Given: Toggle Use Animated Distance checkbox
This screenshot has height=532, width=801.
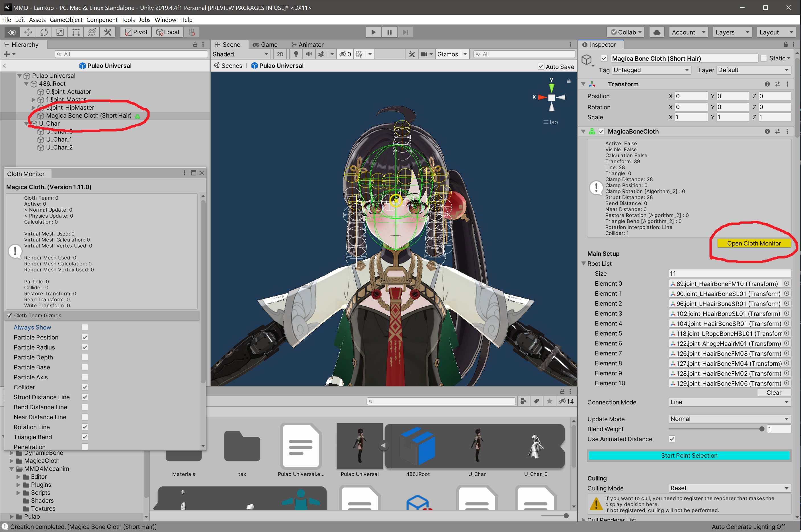Looking at the screenshot, I should [x=672, y=439].
